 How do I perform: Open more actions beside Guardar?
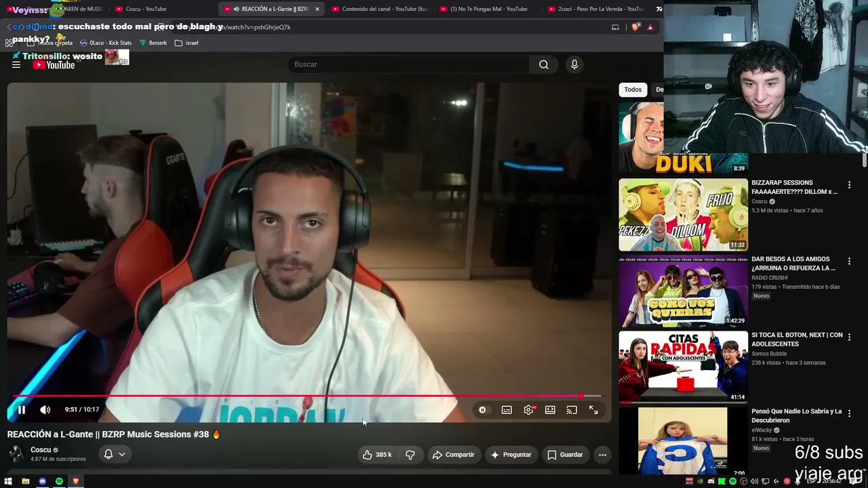[602, 455]
